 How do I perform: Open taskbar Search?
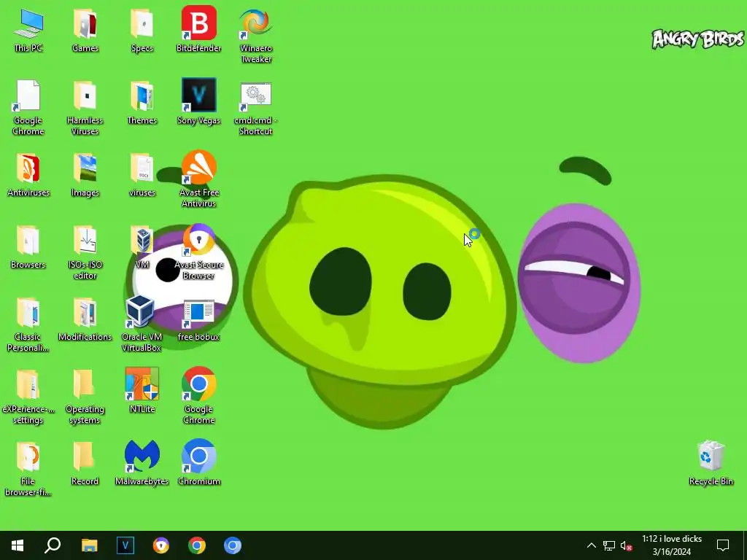[x=53, y=545]
